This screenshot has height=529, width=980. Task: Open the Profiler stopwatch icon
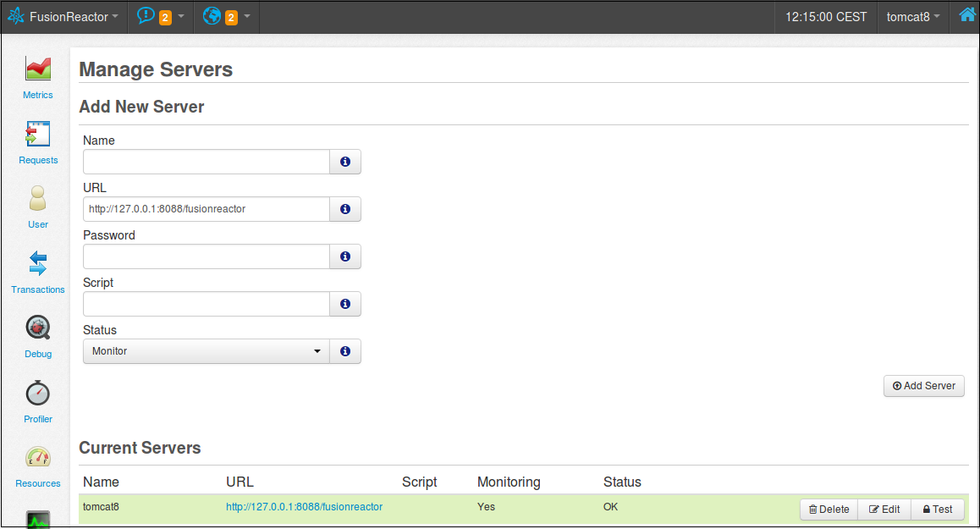(37, 393)
